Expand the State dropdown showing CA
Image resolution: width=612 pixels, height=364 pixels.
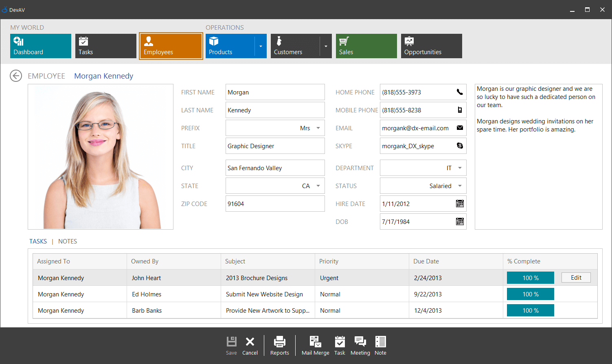pos(318,186)
